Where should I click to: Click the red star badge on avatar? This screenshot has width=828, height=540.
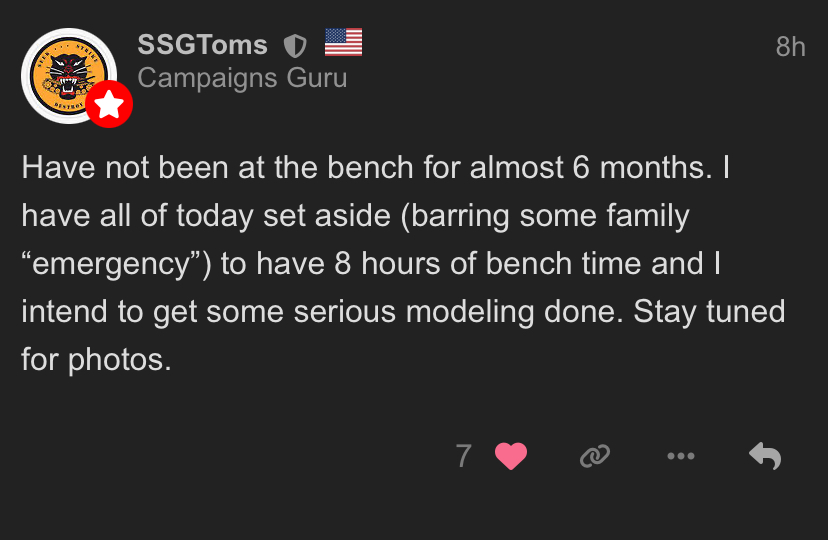[x=109, y=104]
